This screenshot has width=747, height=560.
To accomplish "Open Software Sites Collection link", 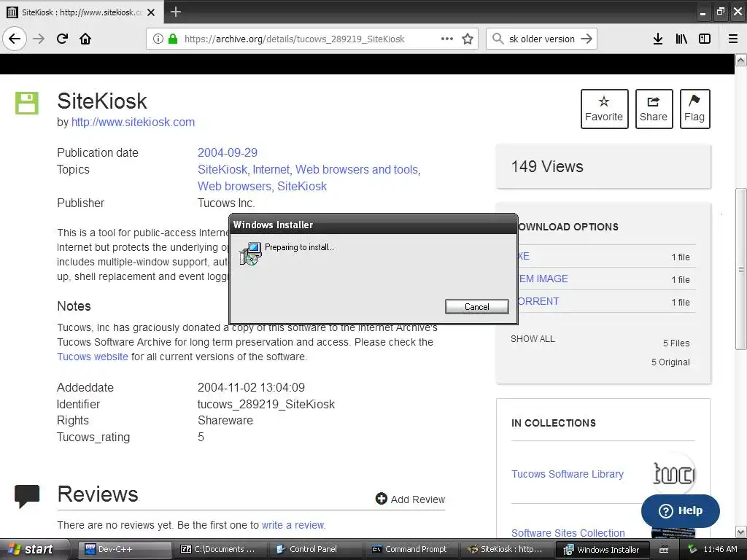I will coord(568,533).
